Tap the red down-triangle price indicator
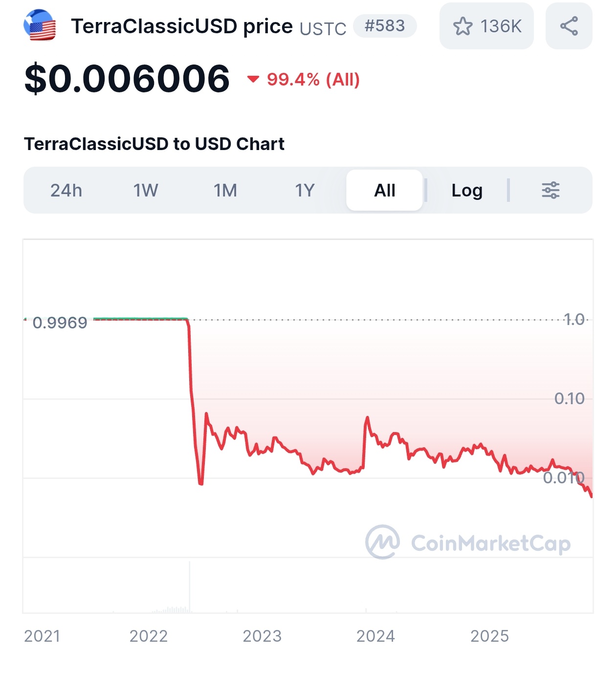Screen dimensions: 616x673 [x=253, y=79]
